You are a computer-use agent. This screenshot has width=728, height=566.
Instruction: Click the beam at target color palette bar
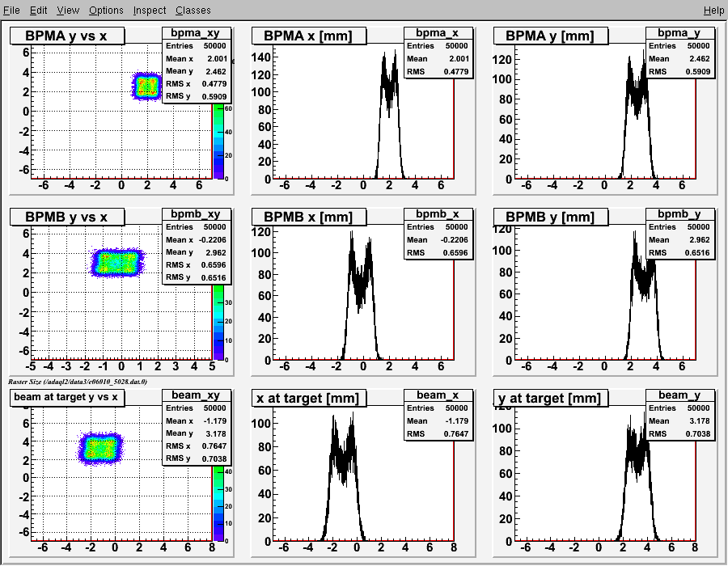tap(218, 503)
